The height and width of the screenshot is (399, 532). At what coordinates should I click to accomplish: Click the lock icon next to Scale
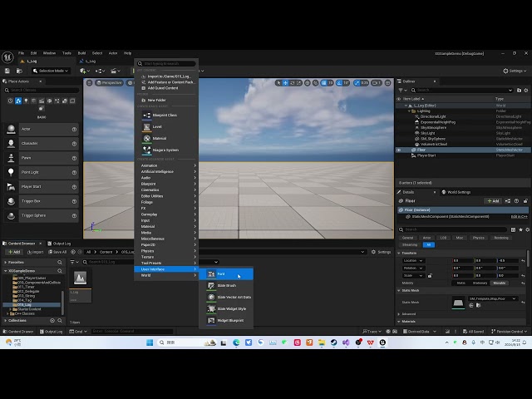[430, 275]
